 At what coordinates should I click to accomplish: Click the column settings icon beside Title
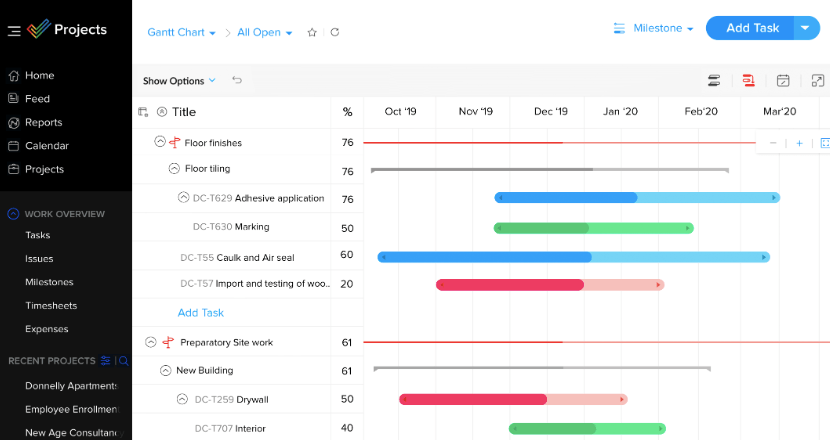point(143,112)
